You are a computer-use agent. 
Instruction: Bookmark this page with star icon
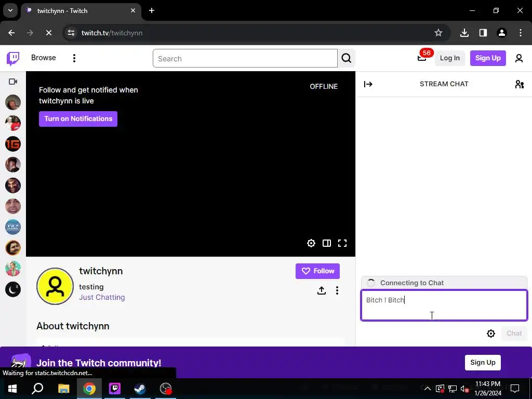pos(438,33)
